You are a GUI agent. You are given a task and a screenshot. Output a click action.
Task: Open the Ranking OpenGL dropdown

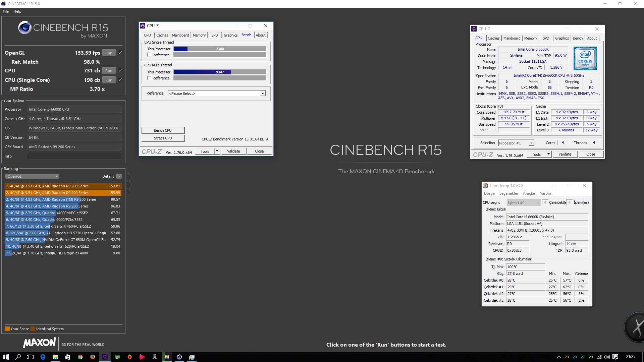[x=32, y=176]
